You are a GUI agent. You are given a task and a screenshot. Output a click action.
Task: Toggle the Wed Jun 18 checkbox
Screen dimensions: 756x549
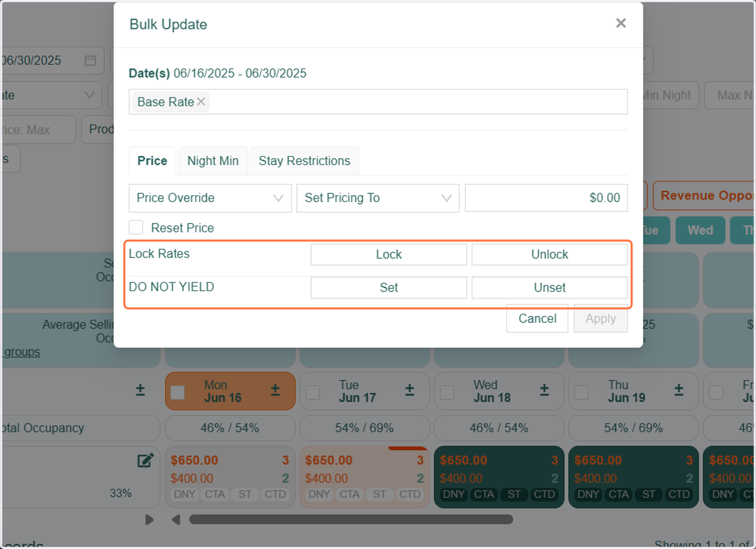(x=447, y=392)
